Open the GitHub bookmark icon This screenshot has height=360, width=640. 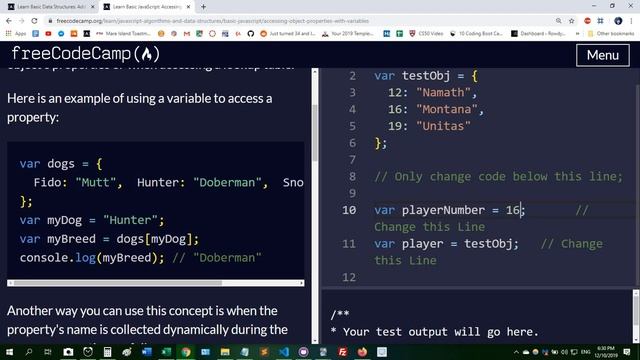pyautogui.click(x=251, y=33)
